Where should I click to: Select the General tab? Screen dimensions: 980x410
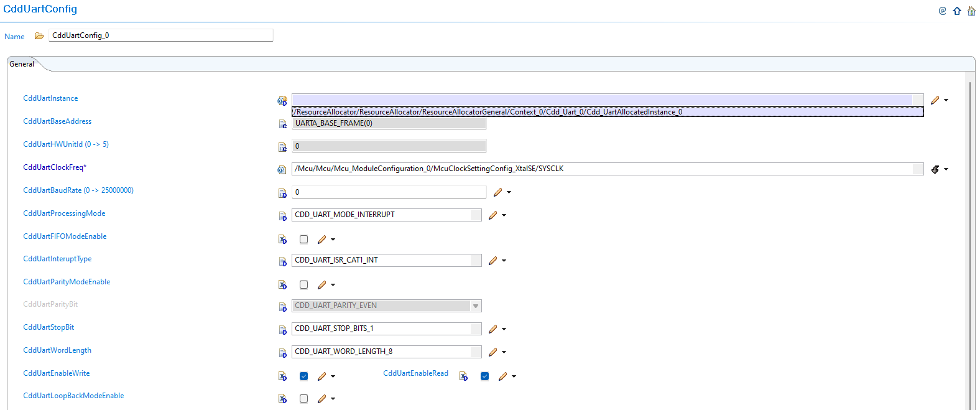pos(22,64)
